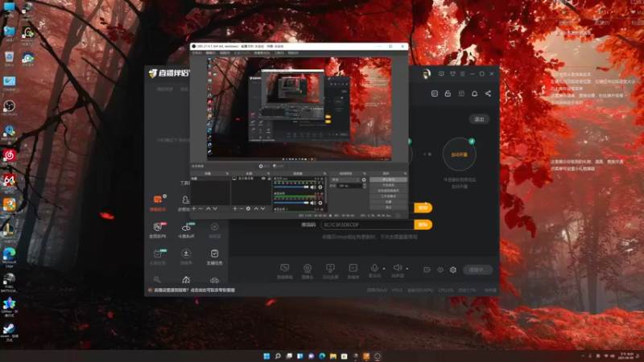Open share icon in streaming companion
The height and width of the screenshot is (362, 644).
488,93
